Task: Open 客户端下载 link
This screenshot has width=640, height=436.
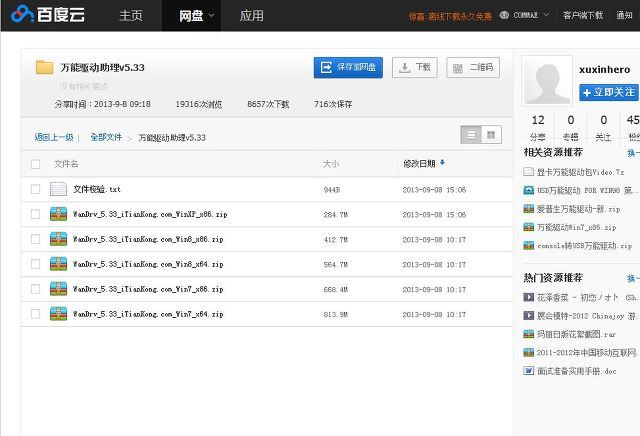Action: (x=583, y=15)
